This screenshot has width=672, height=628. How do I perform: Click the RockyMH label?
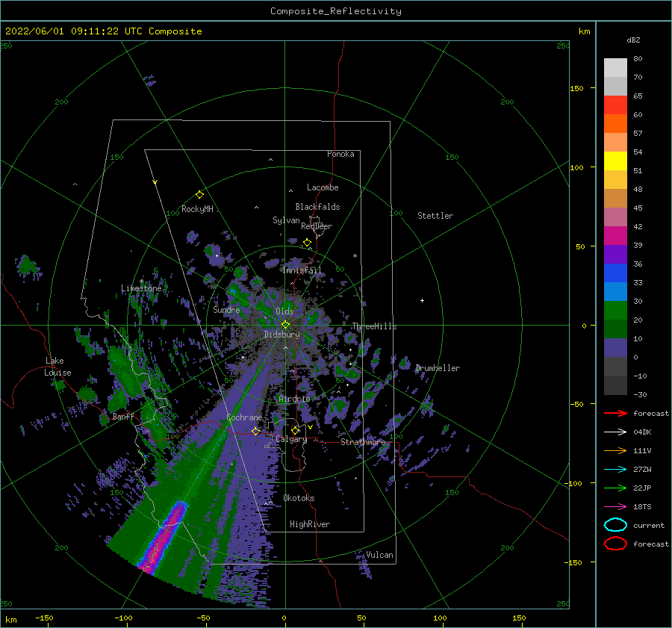tap(197, 209)
